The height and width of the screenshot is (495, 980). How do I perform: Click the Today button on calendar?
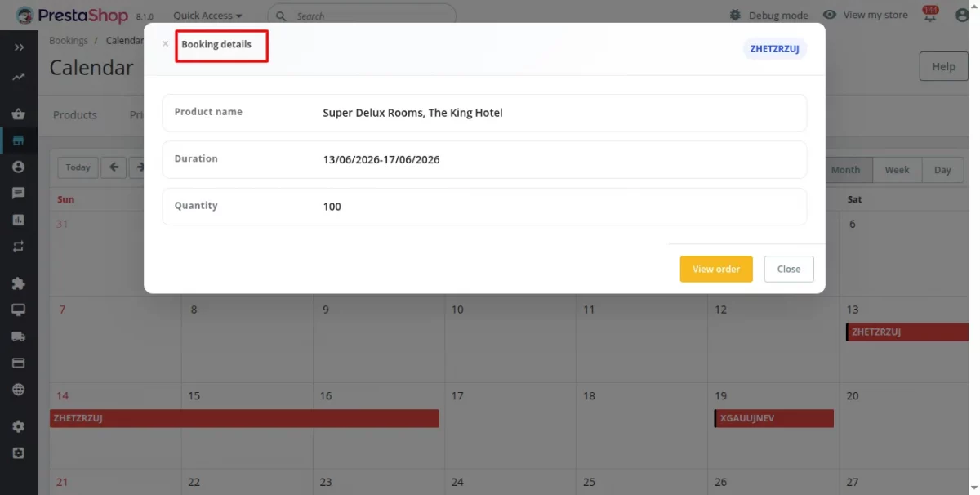[x=78, y=167]
